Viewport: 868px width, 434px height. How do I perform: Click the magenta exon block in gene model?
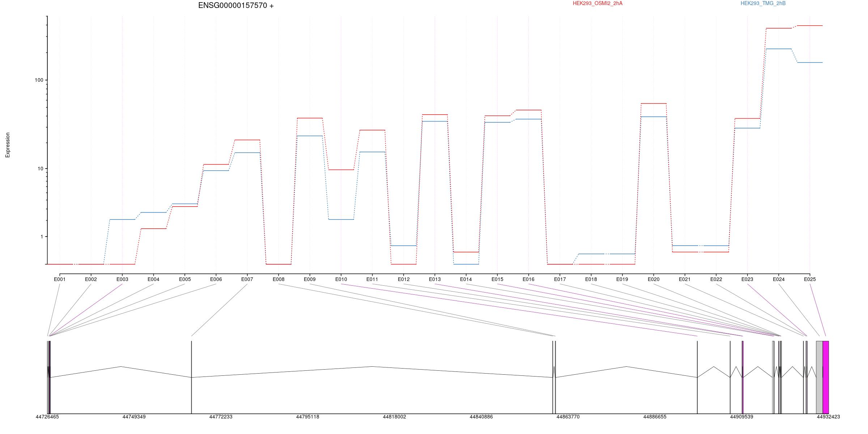point(826,377)
